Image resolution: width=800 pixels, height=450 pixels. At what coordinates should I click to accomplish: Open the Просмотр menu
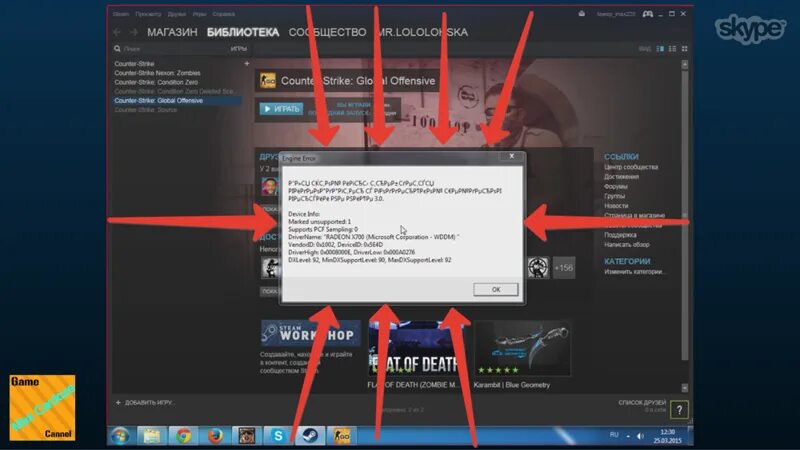coord(148,14)
